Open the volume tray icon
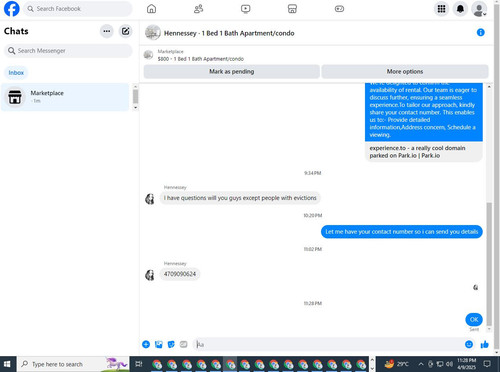The height and width of the screenshot is (372, 500). [449, 364]
